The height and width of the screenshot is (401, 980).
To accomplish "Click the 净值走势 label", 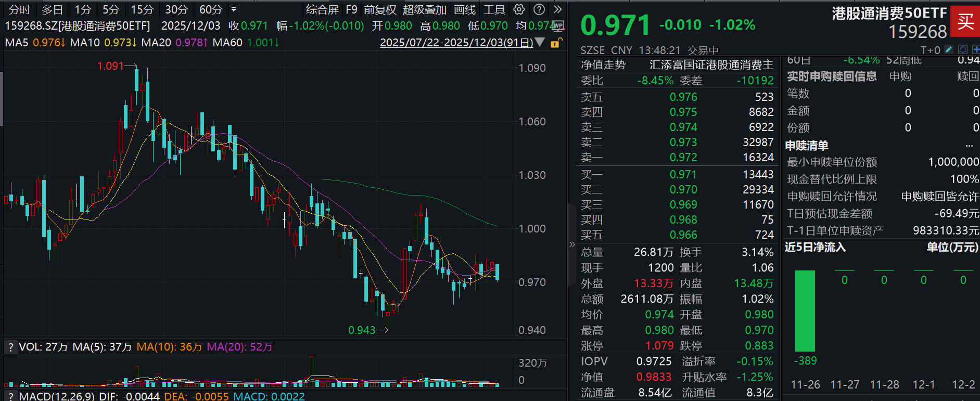I will click(x=603, y=64).
